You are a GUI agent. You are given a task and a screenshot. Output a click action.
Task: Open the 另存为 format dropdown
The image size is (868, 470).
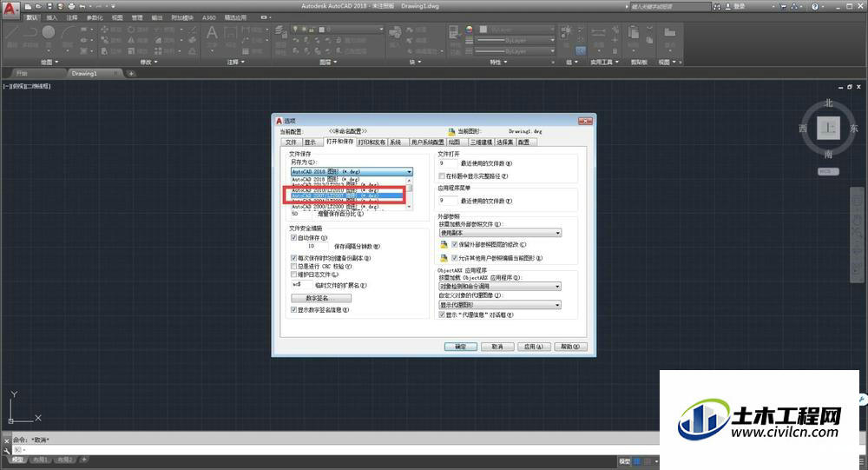click(352, 172)
